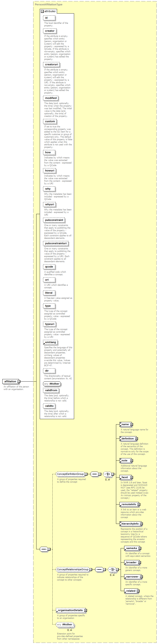
Task: Expand the narrower element plus icon
Action: tap(141, 577)
